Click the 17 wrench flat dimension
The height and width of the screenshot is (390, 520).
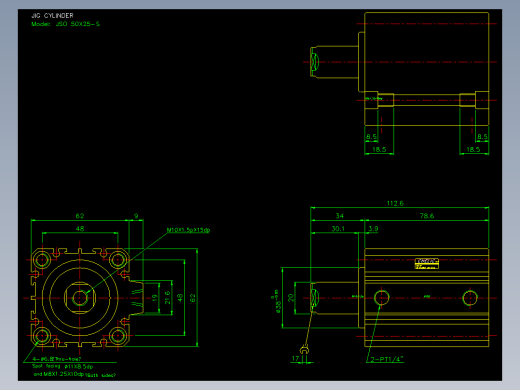click(x=295, y=359)
